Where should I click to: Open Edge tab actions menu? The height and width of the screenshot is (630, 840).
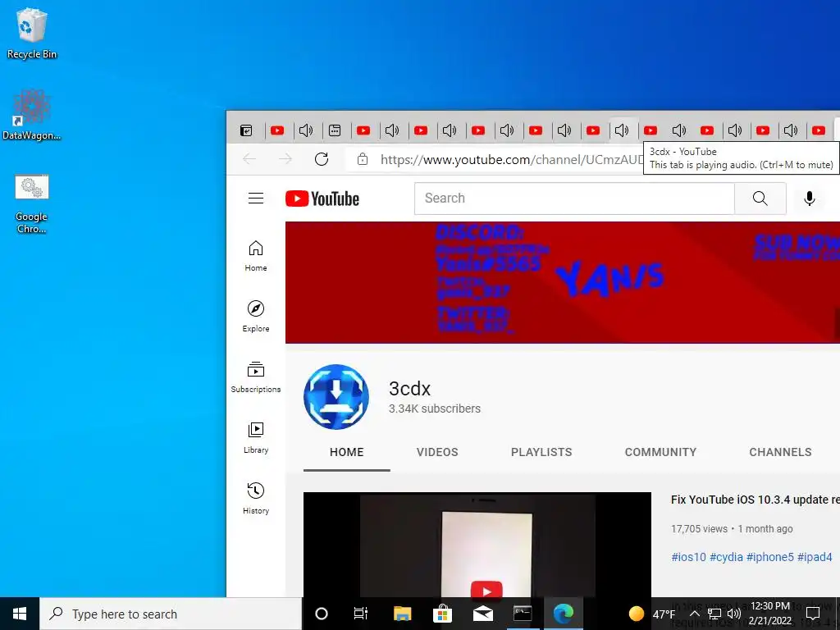[x=246, y=130]
